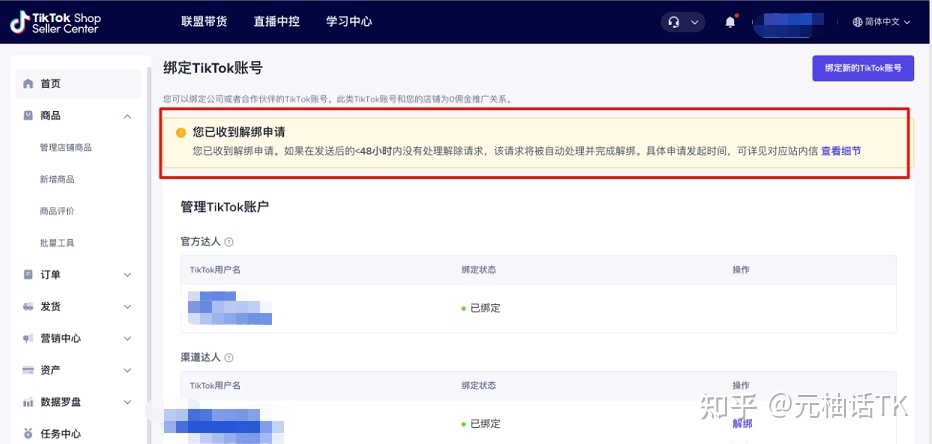Click the 解绑 link for the 渠道达人 account
The height and width of the screenshot is (444, 932).
[x=742, y=424]
